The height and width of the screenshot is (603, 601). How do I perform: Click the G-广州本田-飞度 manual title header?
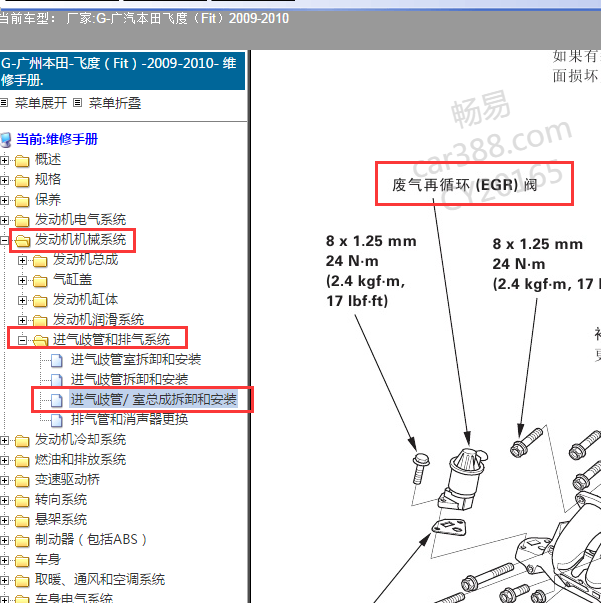[x=122, y=71]
